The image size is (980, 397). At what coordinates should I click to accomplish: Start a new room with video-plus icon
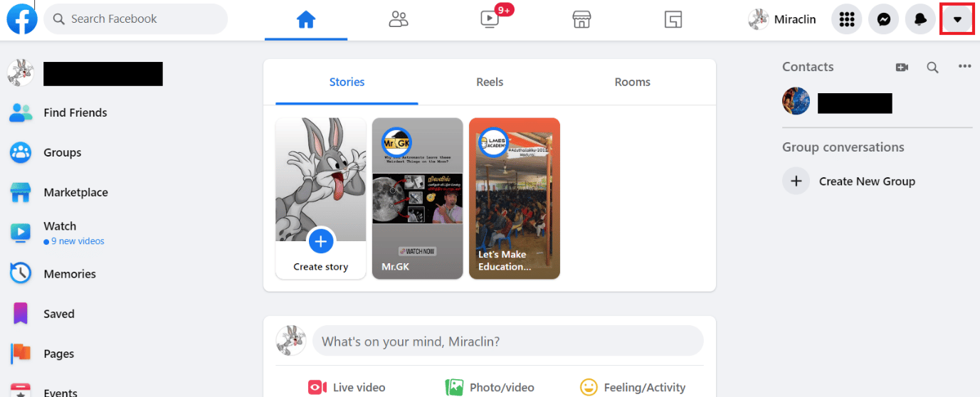pyautogui.click(x=902, y=67)
